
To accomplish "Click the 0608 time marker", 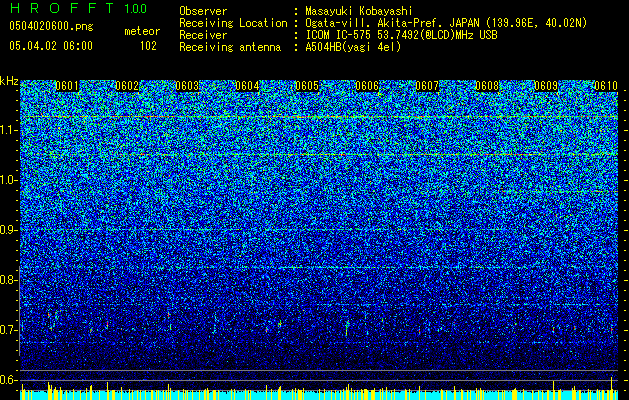I will point(487,86).
